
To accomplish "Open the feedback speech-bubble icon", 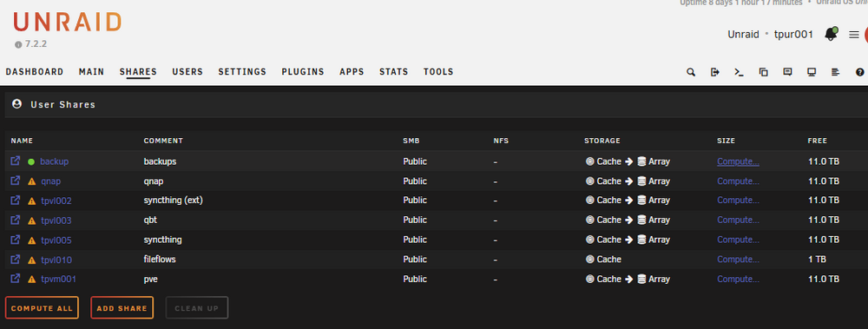I will click(x=788, y=72).
